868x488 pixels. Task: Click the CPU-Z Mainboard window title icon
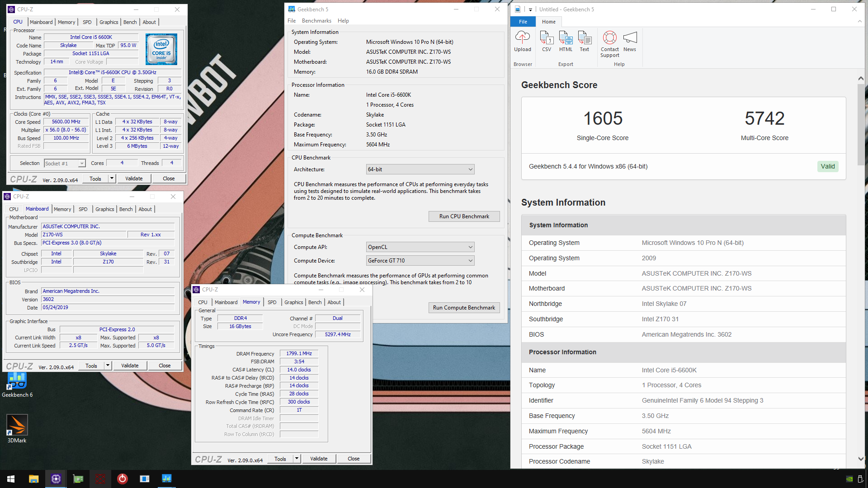[x=7, y=197]
